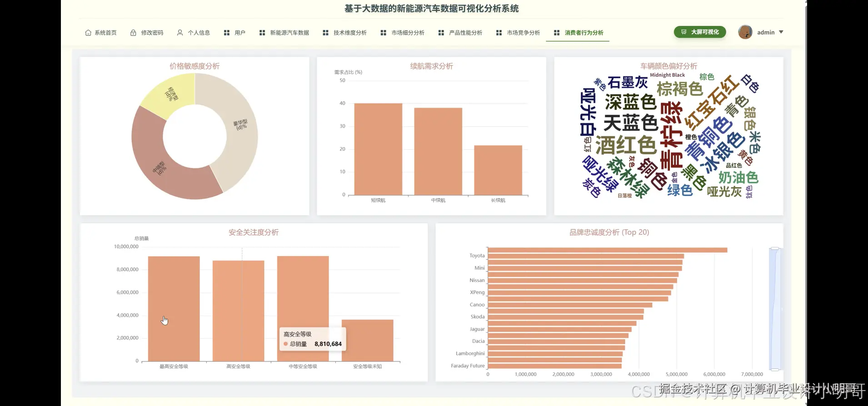868x406 pixels.
Task: Open 产品性能分析 menu item
Action: [x=460, y=33]
